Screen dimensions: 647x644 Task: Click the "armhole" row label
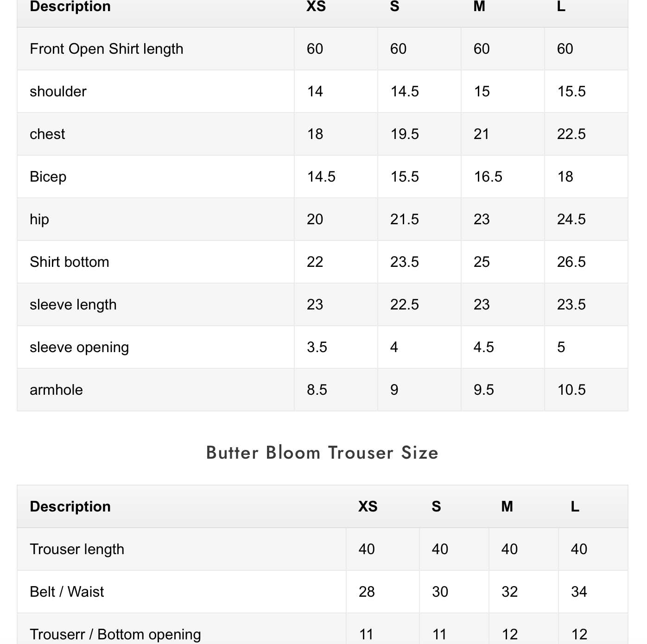point(56,390)
